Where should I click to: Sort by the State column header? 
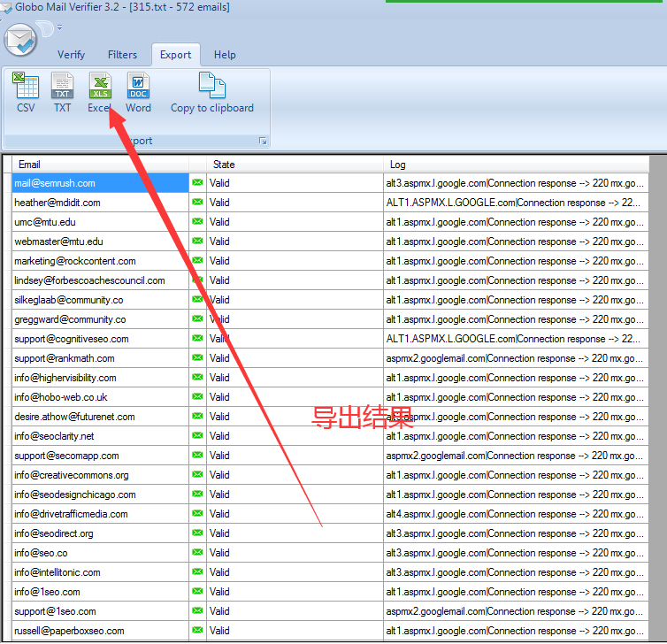tap(295, 165)
